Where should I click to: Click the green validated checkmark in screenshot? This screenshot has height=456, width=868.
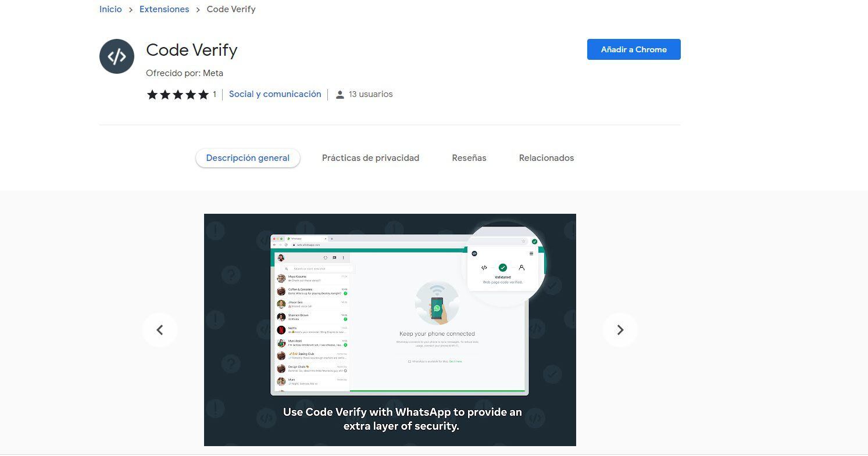(503, 268)
